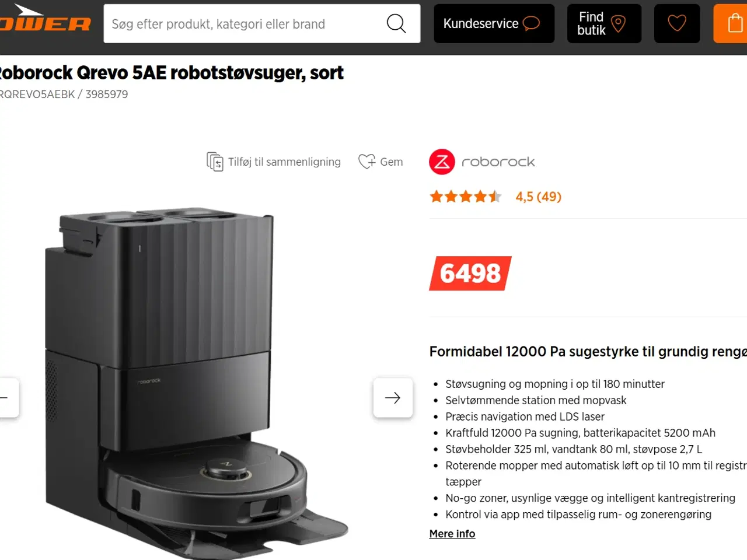
Task: Open Kundeservice chat button
Action: point(494,23)
